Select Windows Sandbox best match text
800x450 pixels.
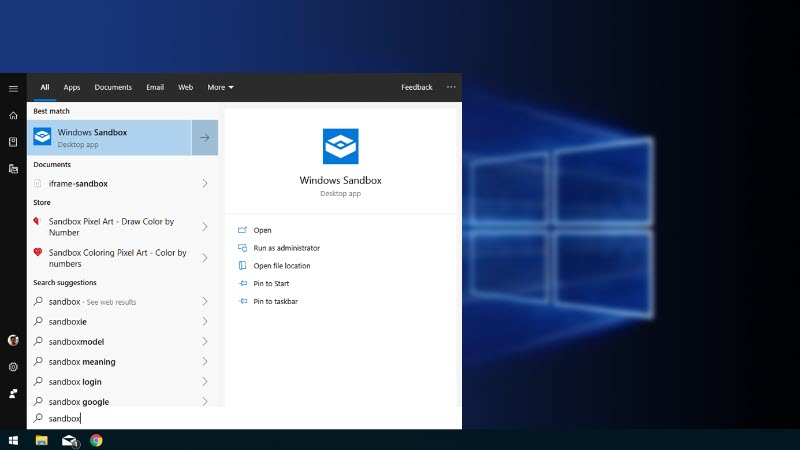(x=92, y=132)
